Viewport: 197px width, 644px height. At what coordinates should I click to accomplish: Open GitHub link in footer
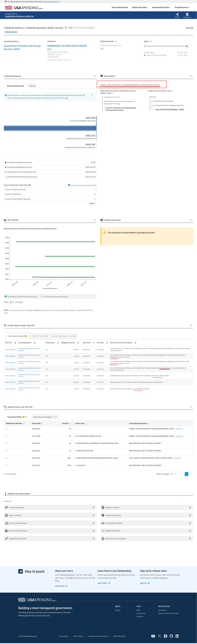pos(171,636)
